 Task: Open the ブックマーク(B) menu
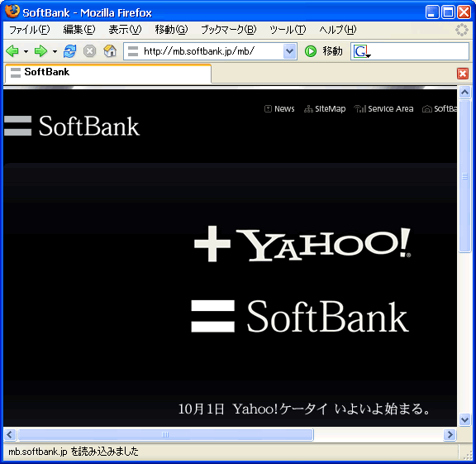(x=229, y=30)
